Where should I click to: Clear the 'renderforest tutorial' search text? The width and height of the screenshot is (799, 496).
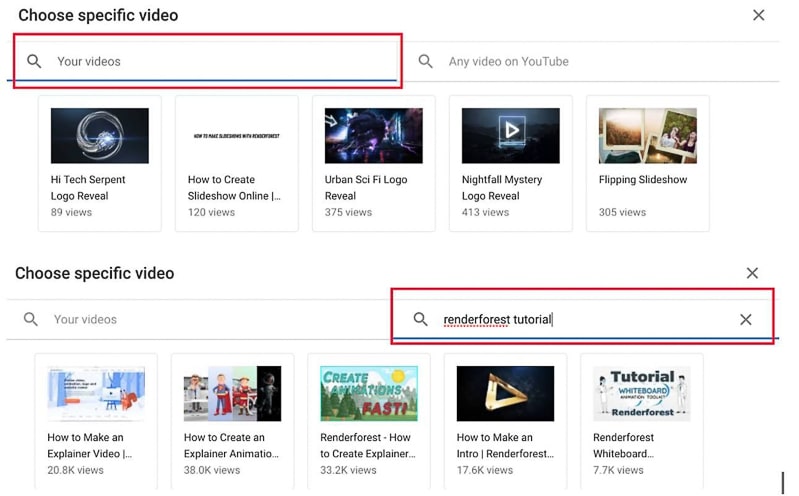(x=745, y=320)
